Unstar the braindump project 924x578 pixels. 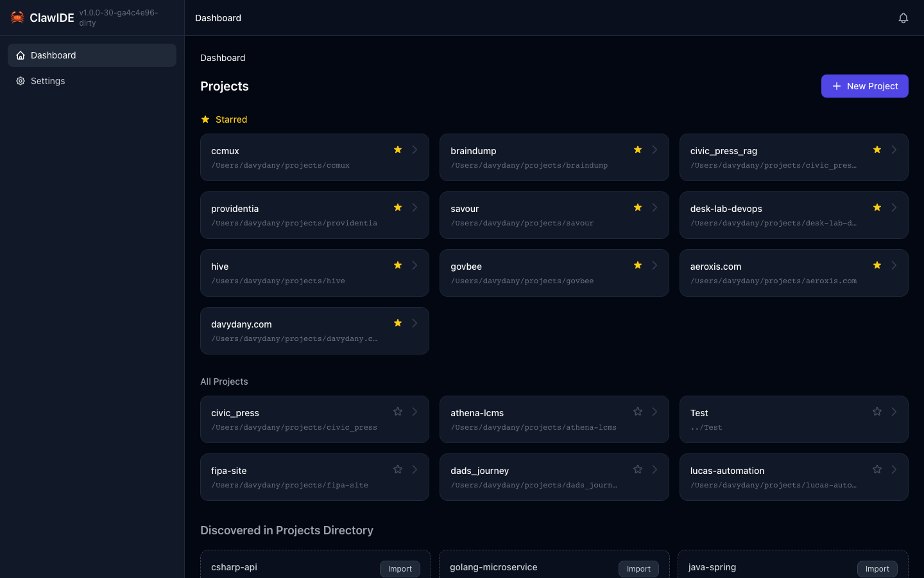(637, 150)
